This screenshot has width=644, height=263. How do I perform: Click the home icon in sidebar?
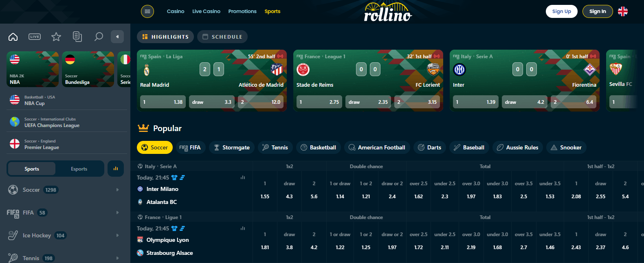coord(13,37)
